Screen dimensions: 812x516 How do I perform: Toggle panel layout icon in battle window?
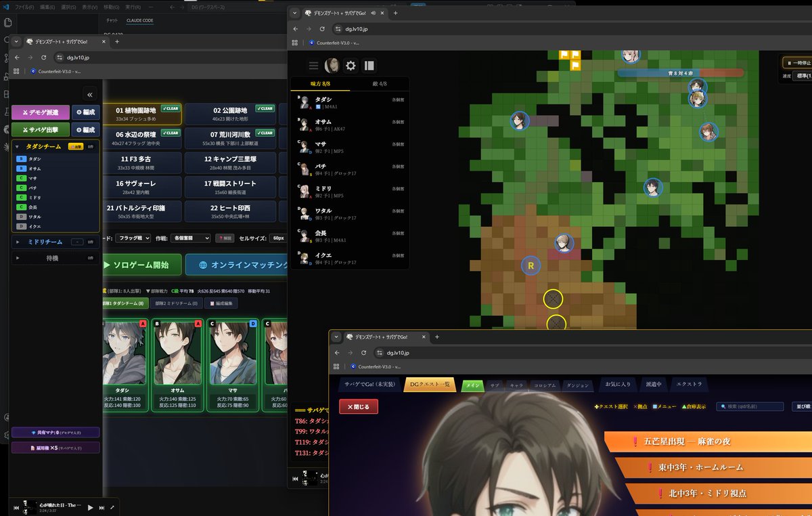tap(369, 66)
